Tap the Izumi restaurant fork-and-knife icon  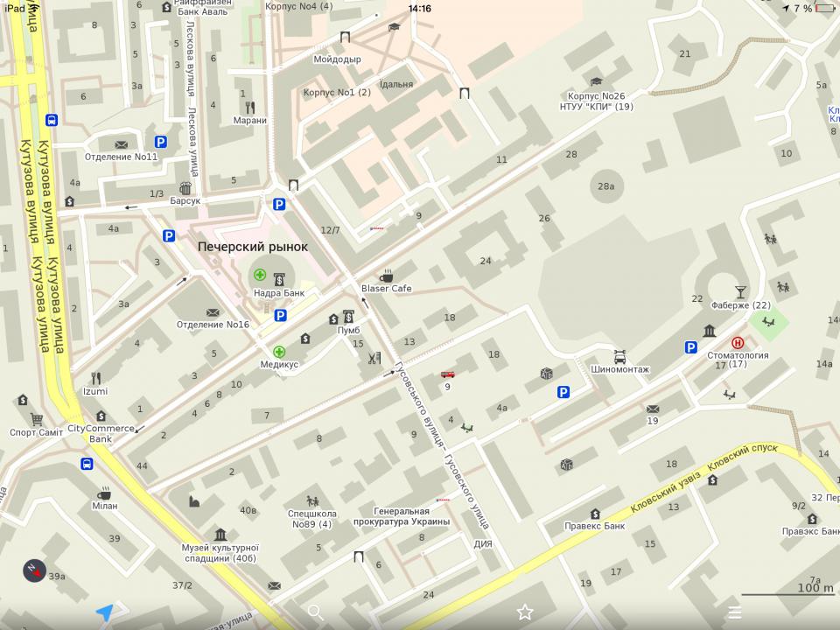[x=95, y=379]
